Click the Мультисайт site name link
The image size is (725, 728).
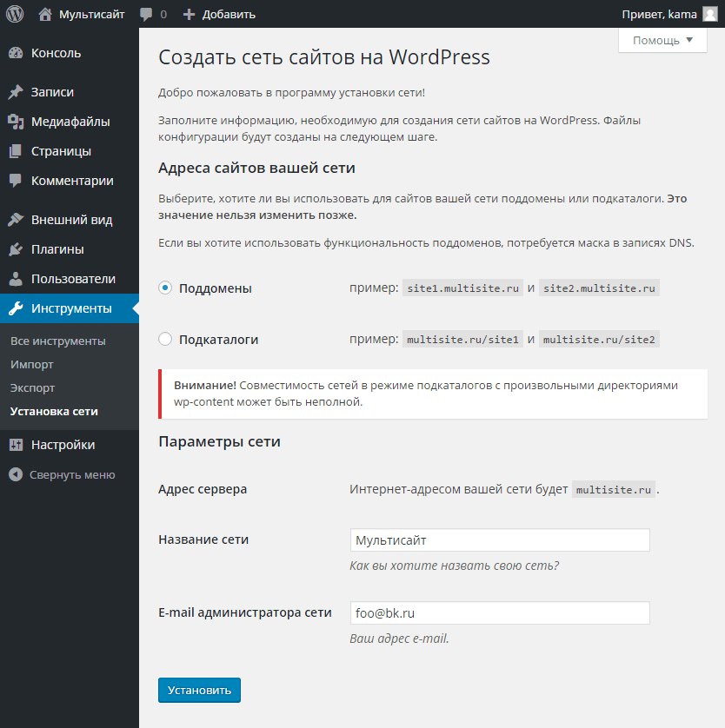click(x=91, y=15)
